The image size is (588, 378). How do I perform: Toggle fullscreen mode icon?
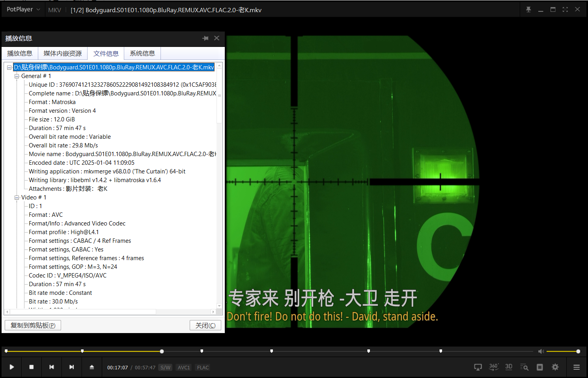(x=565, y=9)
